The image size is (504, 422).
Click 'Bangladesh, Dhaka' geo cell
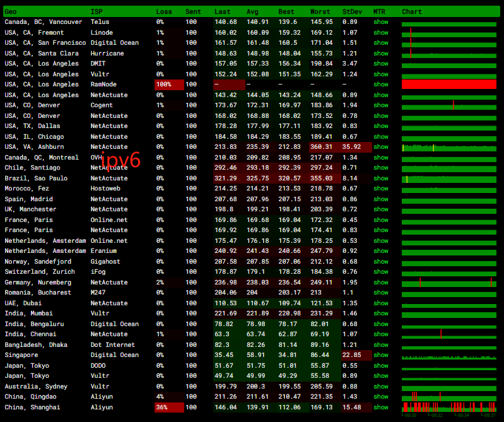pos(36,345)
